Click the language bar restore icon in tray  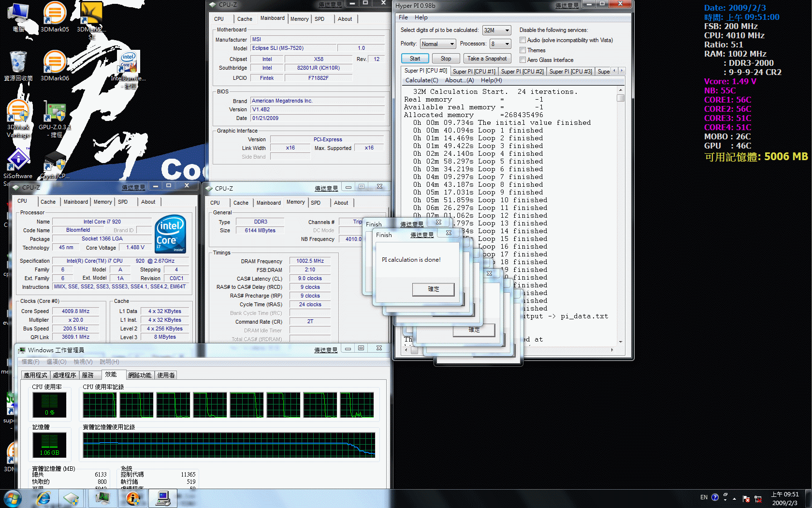[x=725, y=495]
